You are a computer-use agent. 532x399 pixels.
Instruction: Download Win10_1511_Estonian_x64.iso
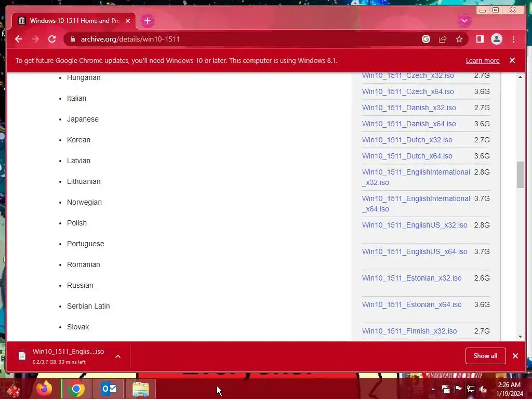click(411, 304)
